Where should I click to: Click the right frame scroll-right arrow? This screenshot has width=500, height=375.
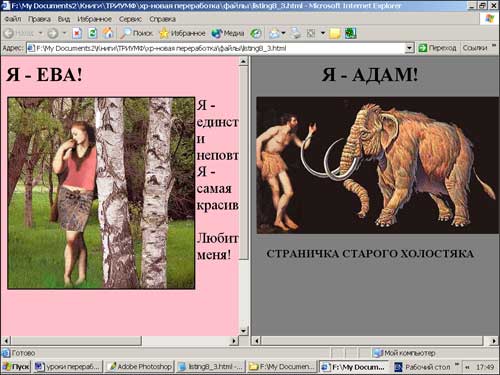point(494,341)
